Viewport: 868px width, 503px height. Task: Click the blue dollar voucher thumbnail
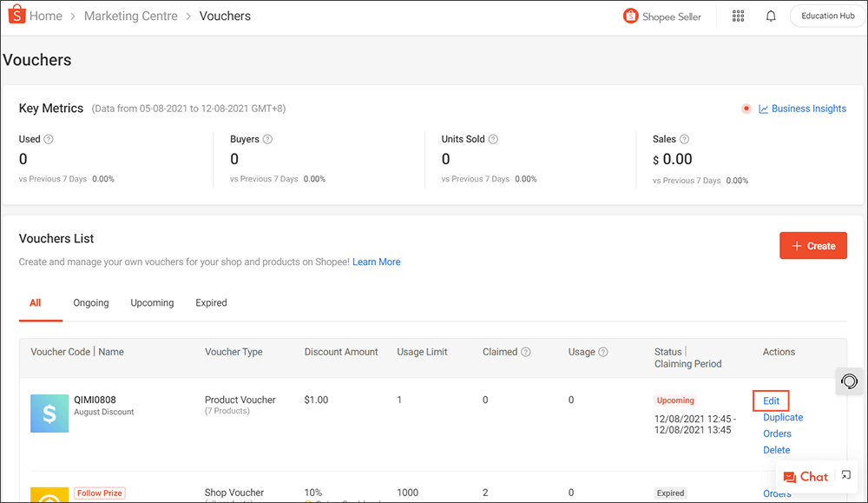(49, 414)
